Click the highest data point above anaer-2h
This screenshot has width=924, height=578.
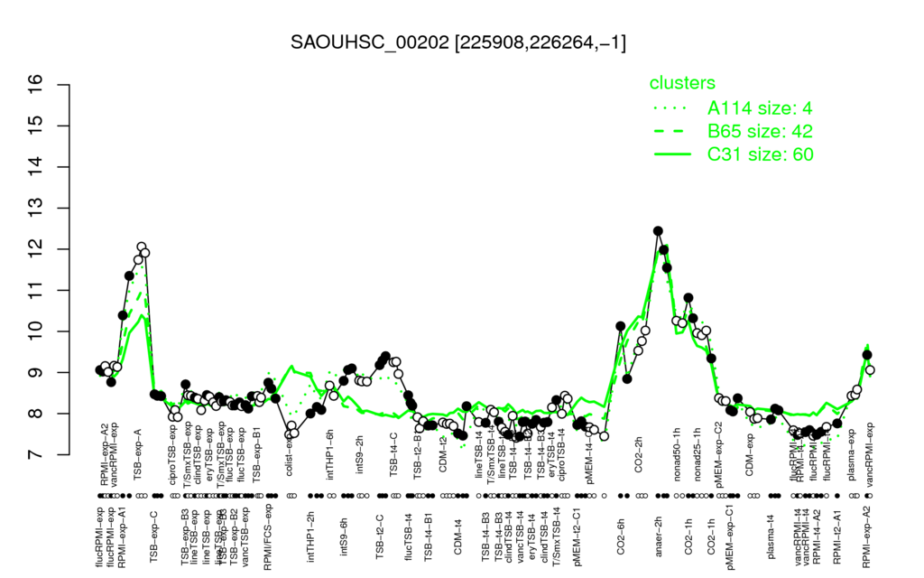pos(658,230)
